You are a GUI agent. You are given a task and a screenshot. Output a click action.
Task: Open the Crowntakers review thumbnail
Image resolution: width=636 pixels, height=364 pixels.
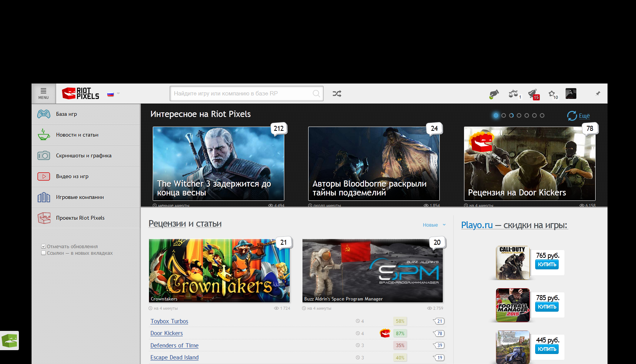(219, 271)
